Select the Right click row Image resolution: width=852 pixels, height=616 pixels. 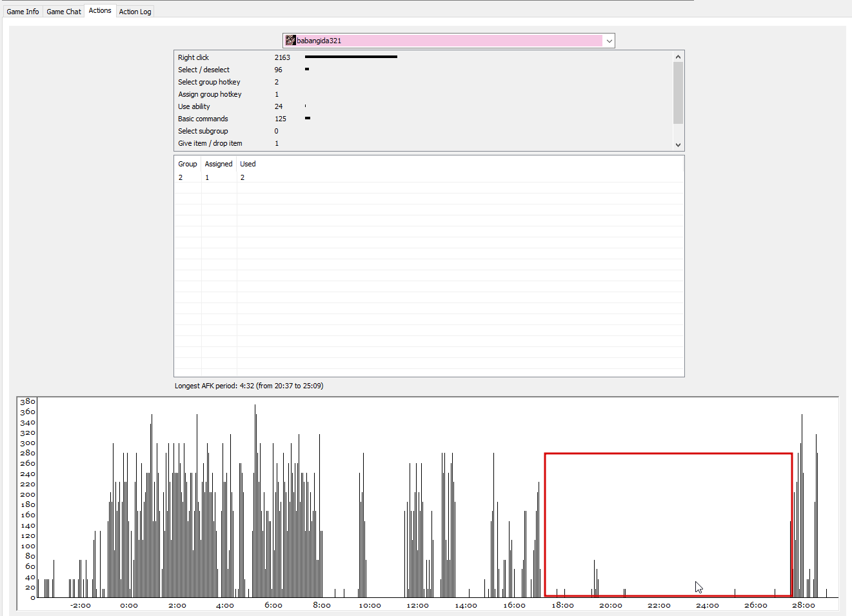click(x=423, y=57)
